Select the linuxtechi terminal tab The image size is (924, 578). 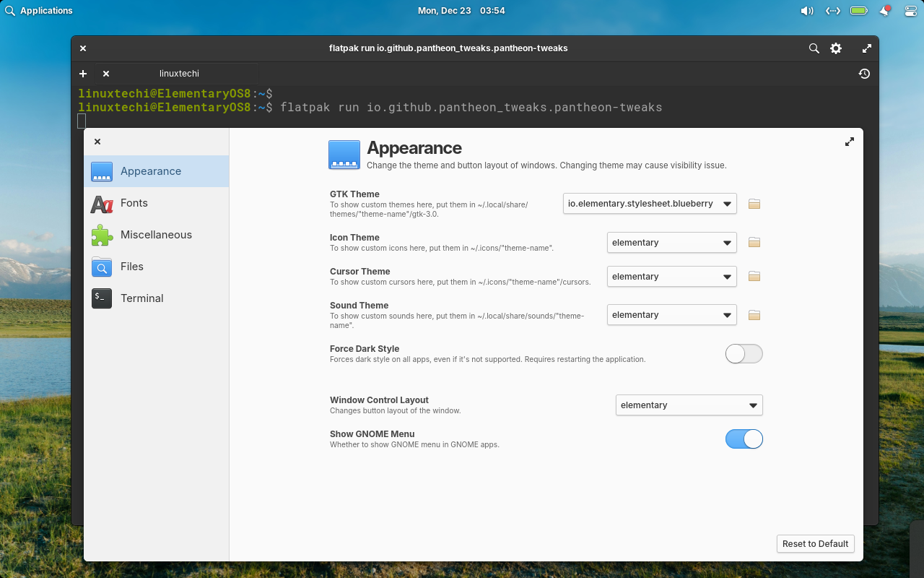pos(179,74)
